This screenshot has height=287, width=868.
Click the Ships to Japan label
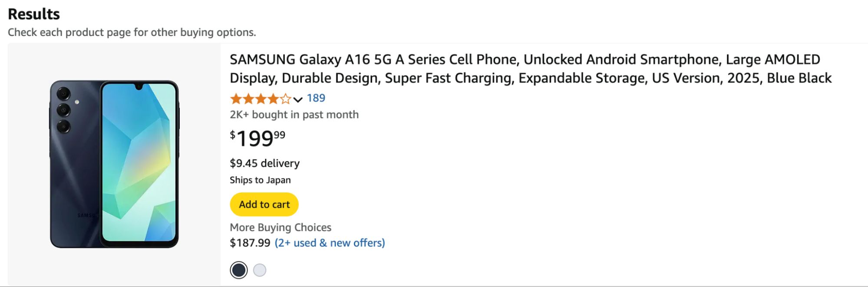[260, 180]
